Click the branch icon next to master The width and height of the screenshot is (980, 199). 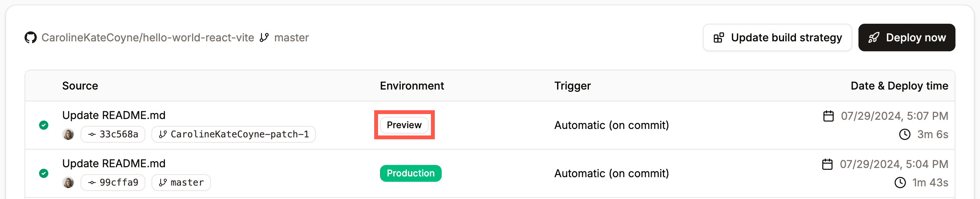point(264,38)
